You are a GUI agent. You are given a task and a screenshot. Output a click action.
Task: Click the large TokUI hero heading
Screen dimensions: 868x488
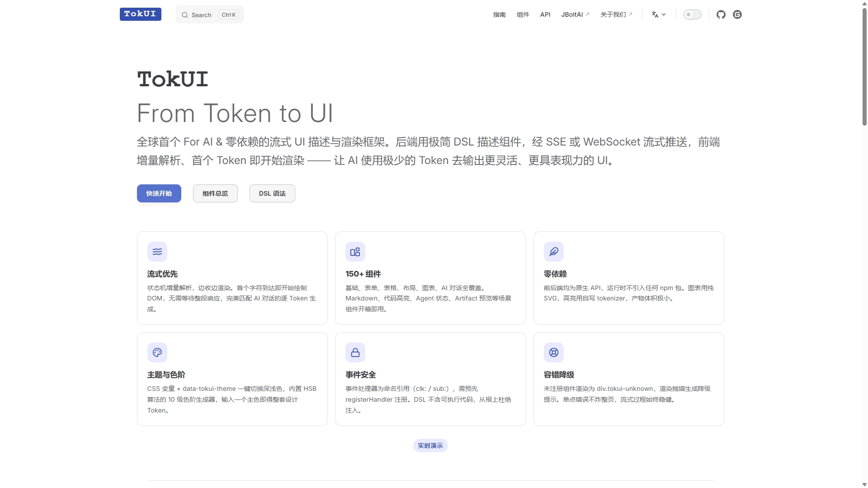click(x=173, y=79)
